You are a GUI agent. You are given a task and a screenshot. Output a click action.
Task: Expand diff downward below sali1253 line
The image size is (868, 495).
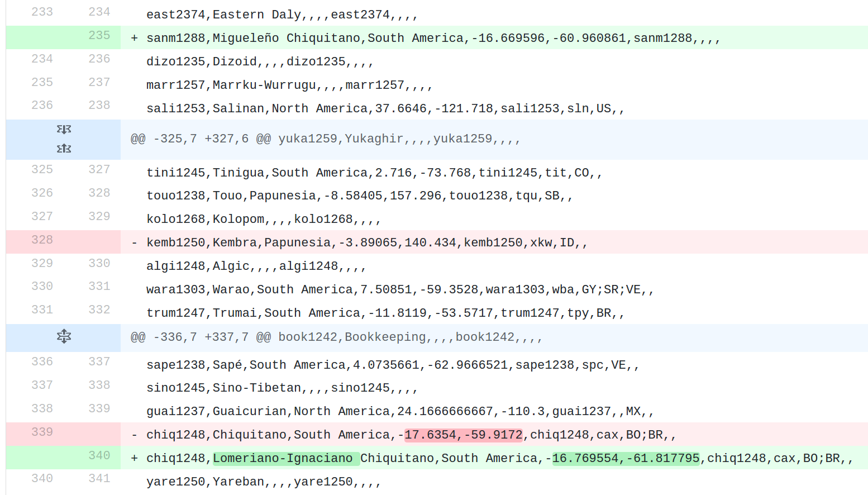64,130
